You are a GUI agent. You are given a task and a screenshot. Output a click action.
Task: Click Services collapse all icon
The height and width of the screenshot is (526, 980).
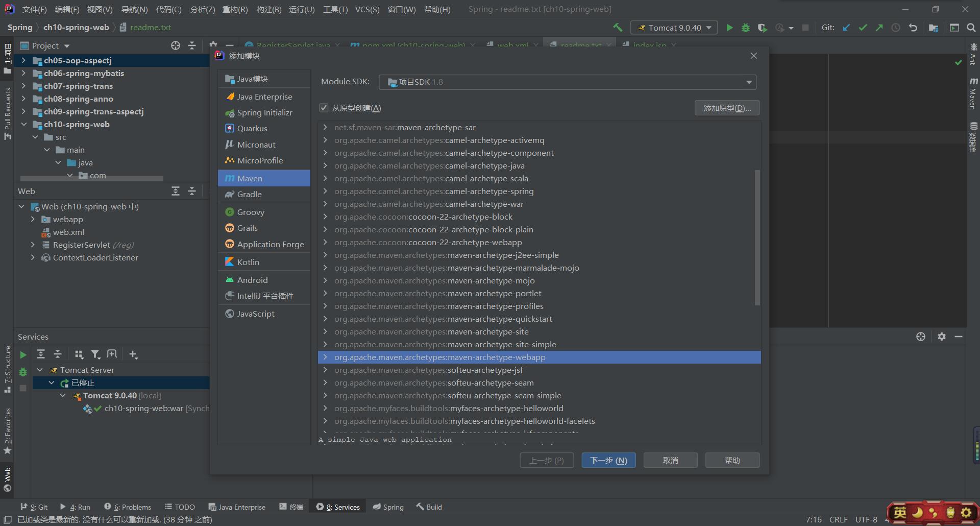pyautogui.click(x=58, y=354)
